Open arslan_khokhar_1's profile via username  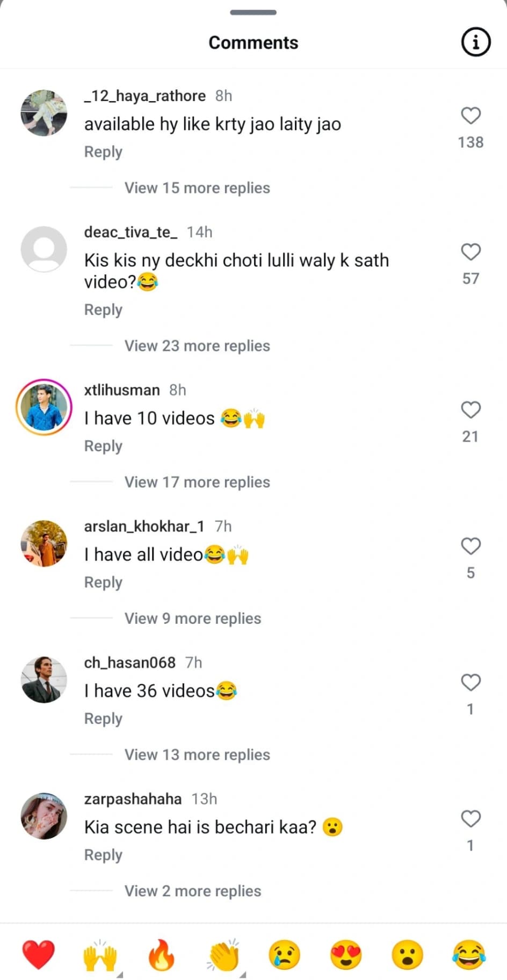144,527
